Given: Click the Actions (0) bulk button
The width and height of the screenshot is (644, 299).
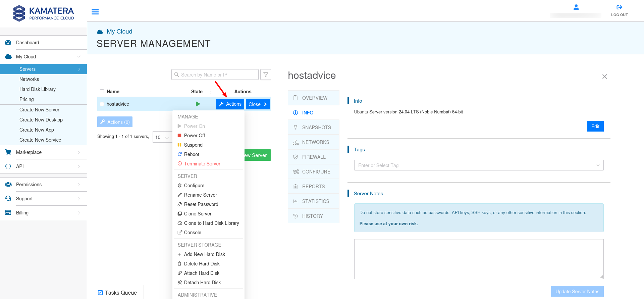Looking at the screenshot, I should coord(115,122).
